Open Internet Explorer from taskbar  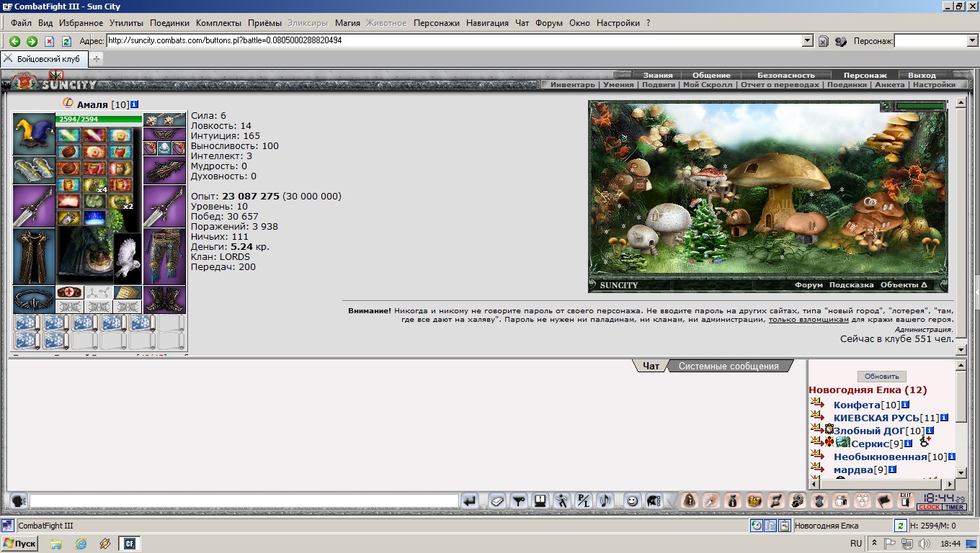(x=81, y=544)
